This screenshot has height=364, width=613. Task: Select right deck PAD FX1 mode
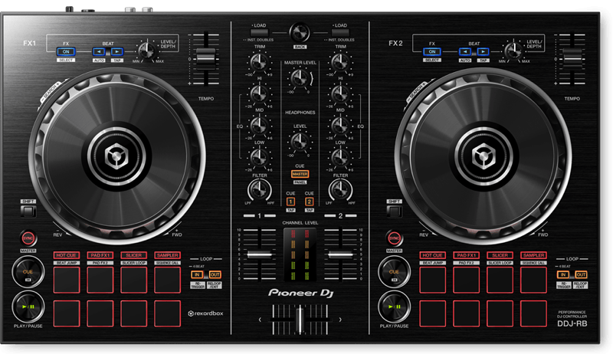pos(466,255)
